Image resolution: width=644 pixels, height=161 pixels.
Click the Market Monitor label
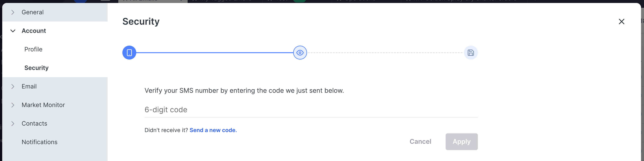43,105
